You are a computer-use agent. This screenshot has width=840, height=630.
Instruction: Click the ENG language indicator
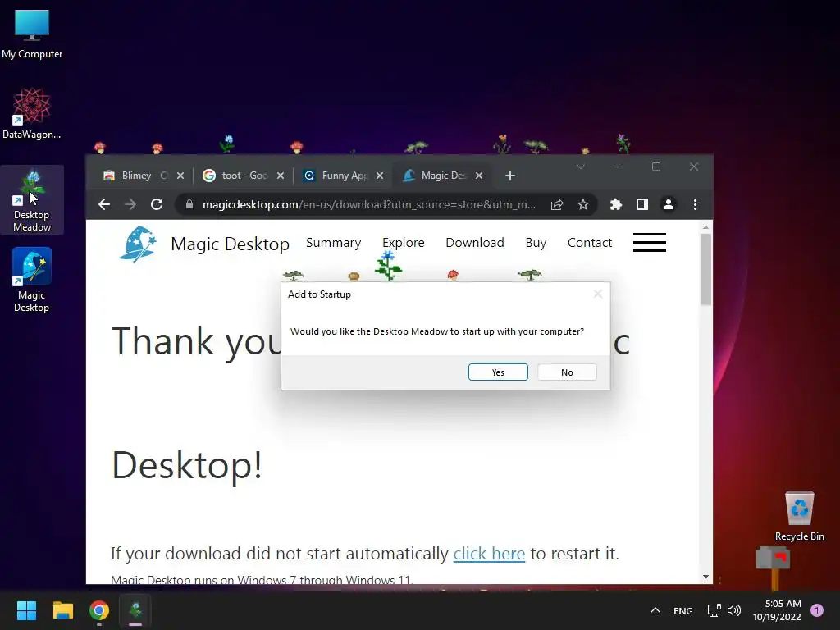(x=683, y=610)
